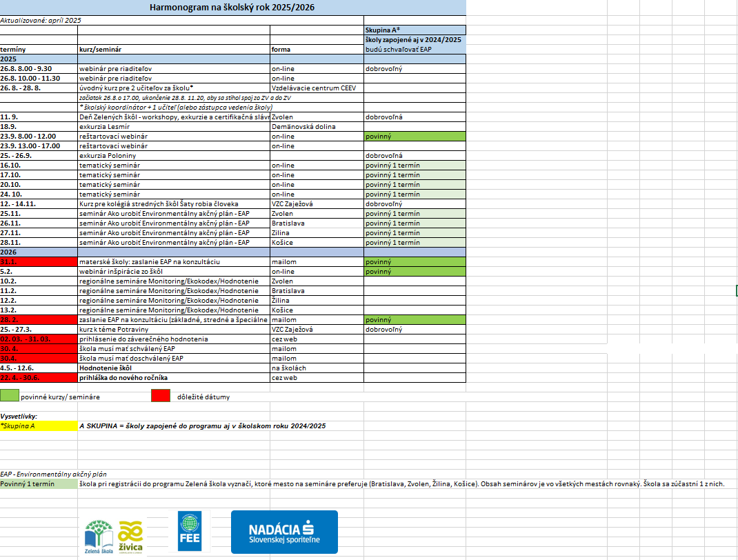Click the 'termíny' column header

(x=39, y=50)
